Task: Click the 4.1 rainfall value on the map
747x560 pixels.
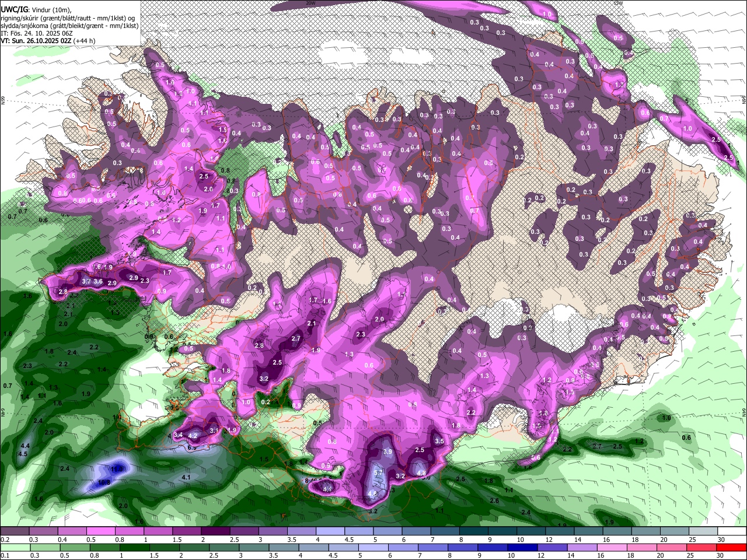Action: (186, 477)
